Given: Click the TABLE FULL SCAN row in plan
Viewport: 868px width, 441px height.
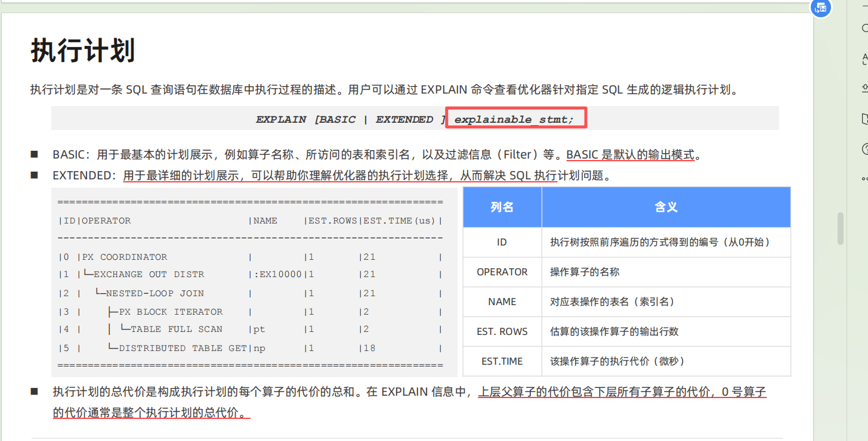Looking at the screenshot, I should (176, 329).
